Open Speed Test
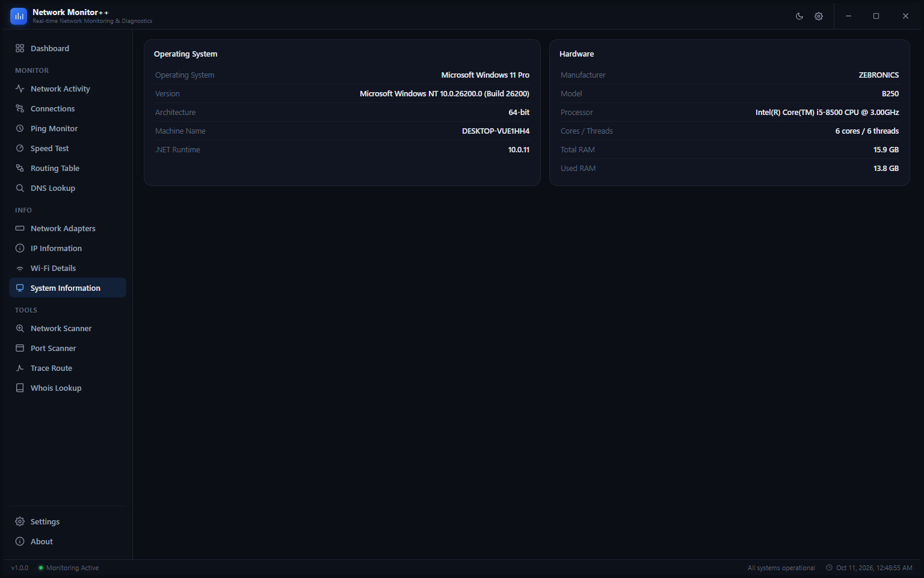The height and width of the screenshot is (578, 924). (x=67, y=148)
